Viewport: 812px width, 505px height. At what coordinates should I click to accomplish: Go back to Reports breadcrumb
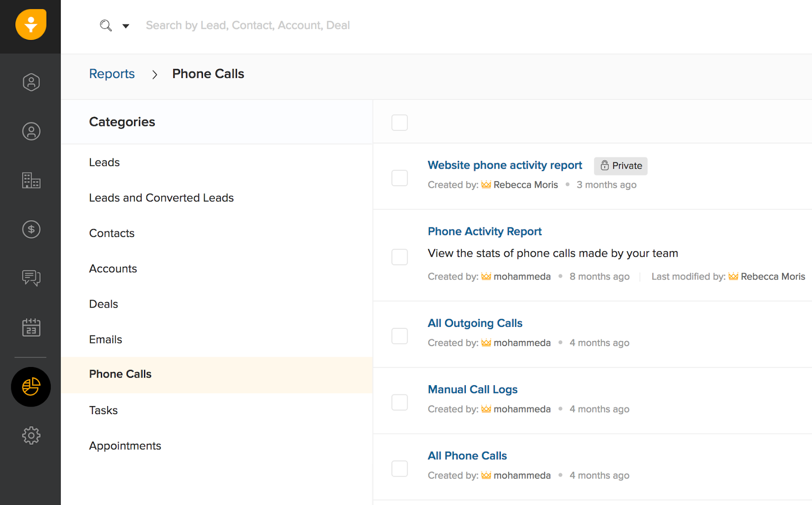tap(112, 74)
